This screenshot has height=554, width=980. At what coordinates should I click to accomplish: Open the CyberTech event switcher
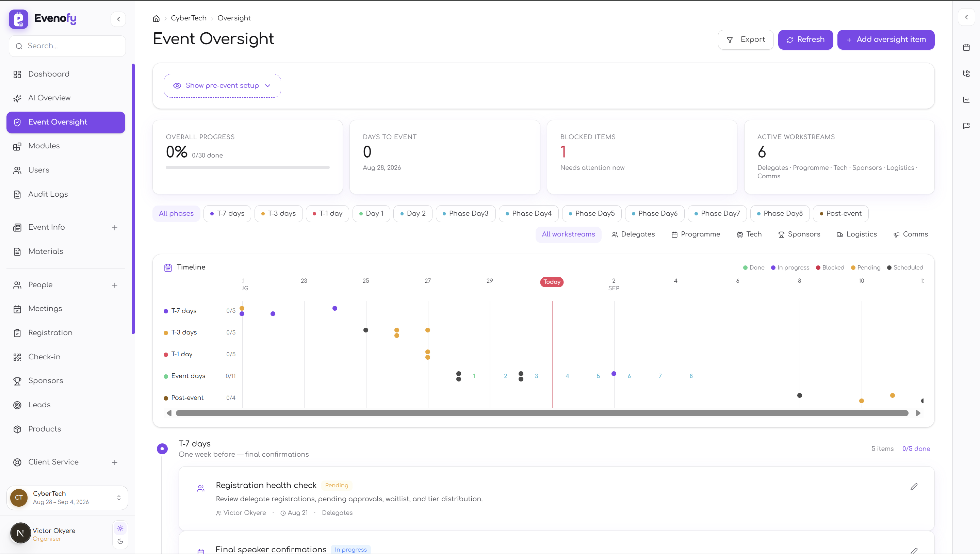[x=67, y=498]
